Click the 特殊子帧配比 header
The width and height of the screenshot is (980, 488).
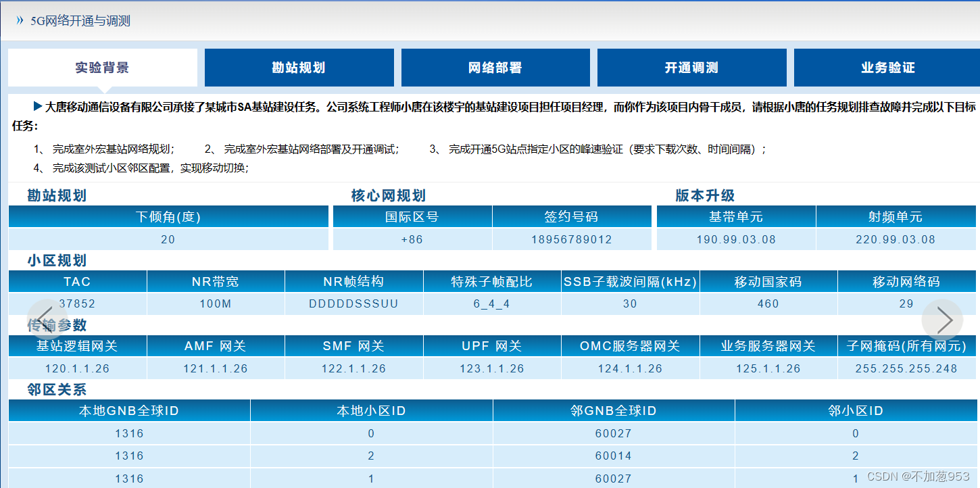492,282
